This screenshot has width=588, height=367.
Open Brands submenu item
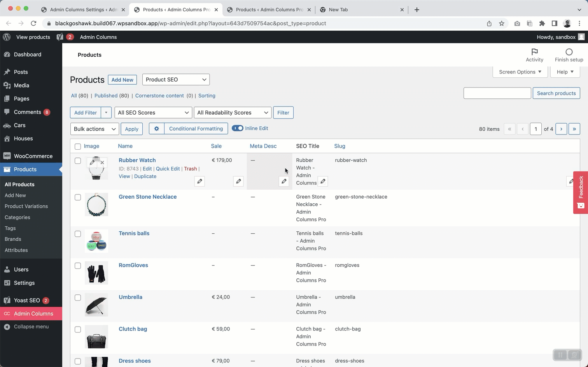click(x=13, y=239)
